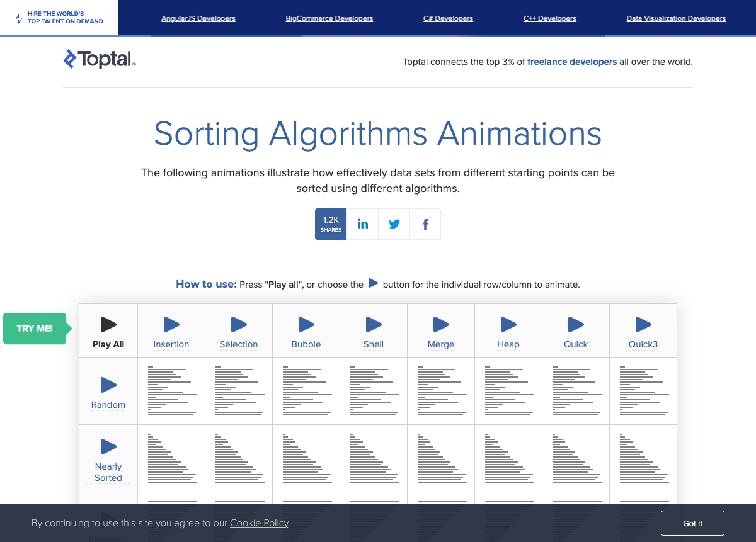The width and height of the screenshot is (756, 542).
Task: Play the Shell sort column
Action: tap(374, 325)
